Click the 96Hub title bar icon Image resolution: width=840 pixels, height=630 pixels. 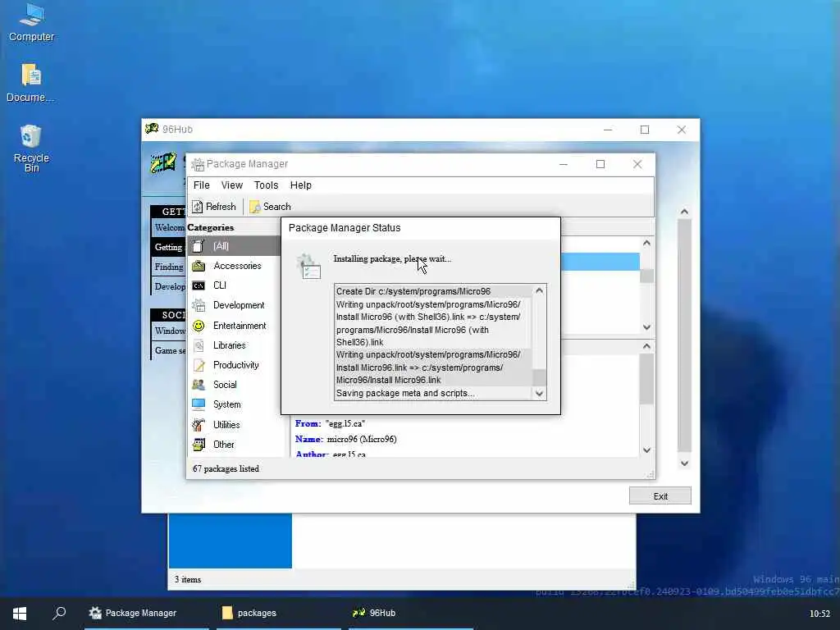click(x=152, y=129)
